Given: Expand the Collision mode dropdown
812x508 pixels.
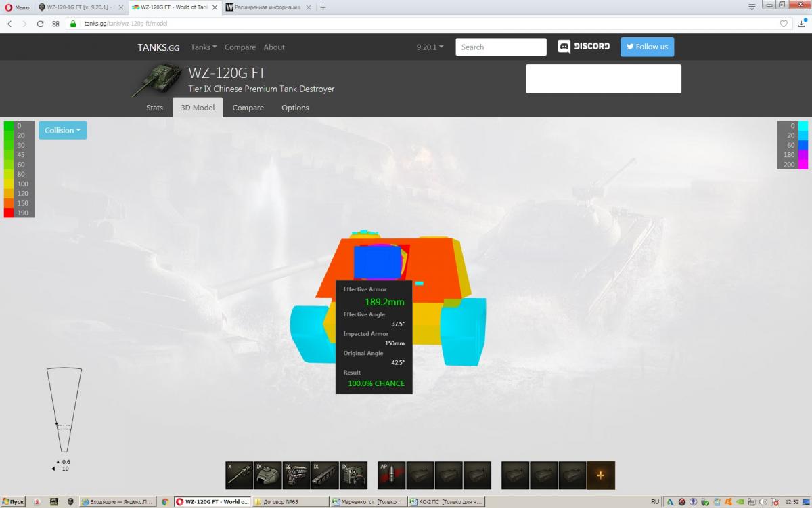Looking at the screenshot, I should 62,130.
